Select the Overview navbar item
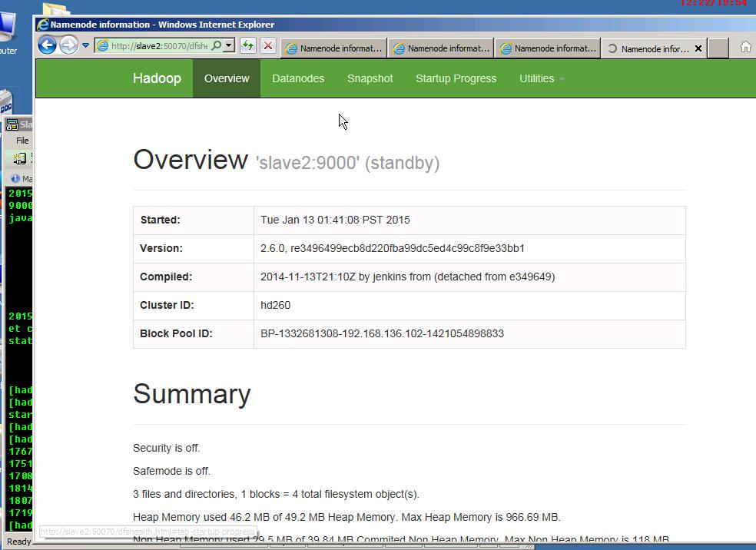The width and height of the screenshot is (756, 550). pyautogui.click(x=227, y=78)
